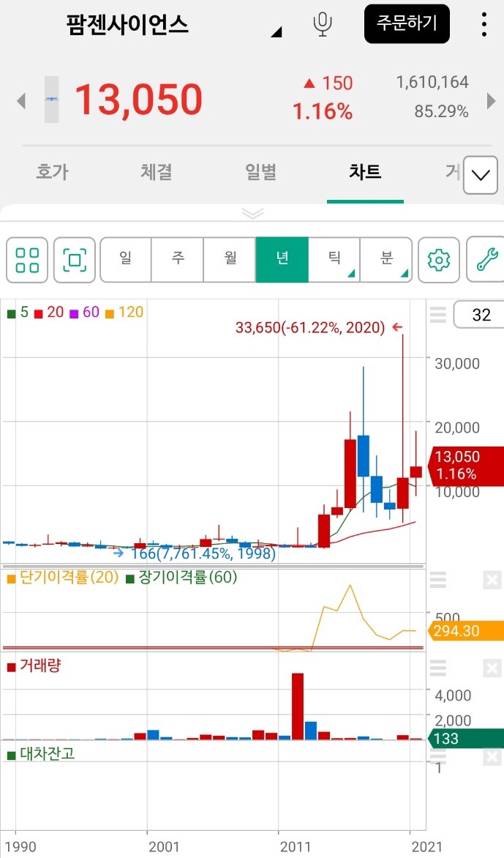The width and height of the screenshot is (504, 858).
Task: Expand the tab list chevron button
Action: tap(481, 175)
